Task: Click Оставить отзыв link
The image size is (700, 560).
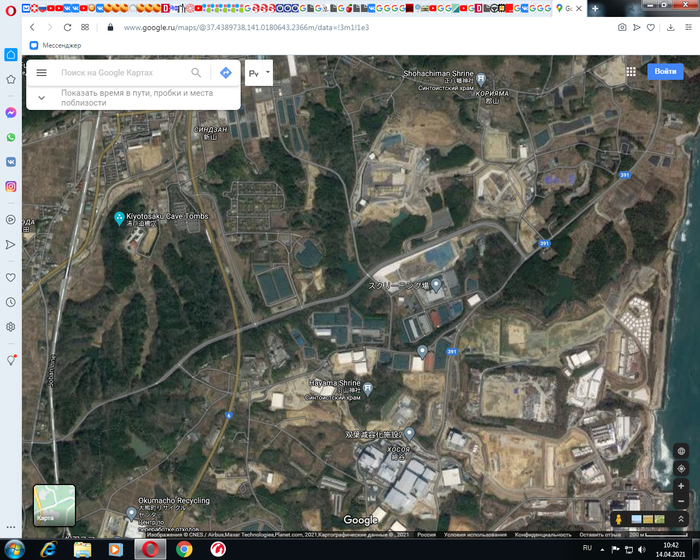Action: (600, 534)
